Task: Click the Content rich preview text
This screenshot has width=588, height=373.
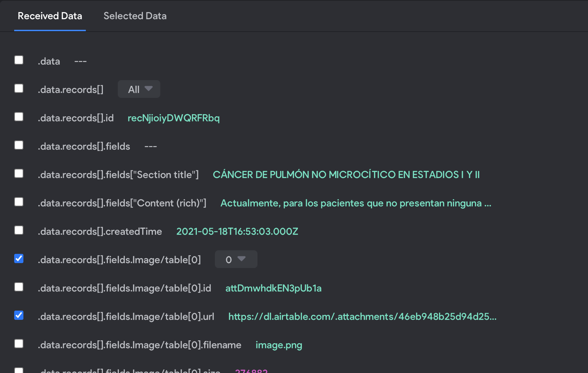Action: point(356,203)
